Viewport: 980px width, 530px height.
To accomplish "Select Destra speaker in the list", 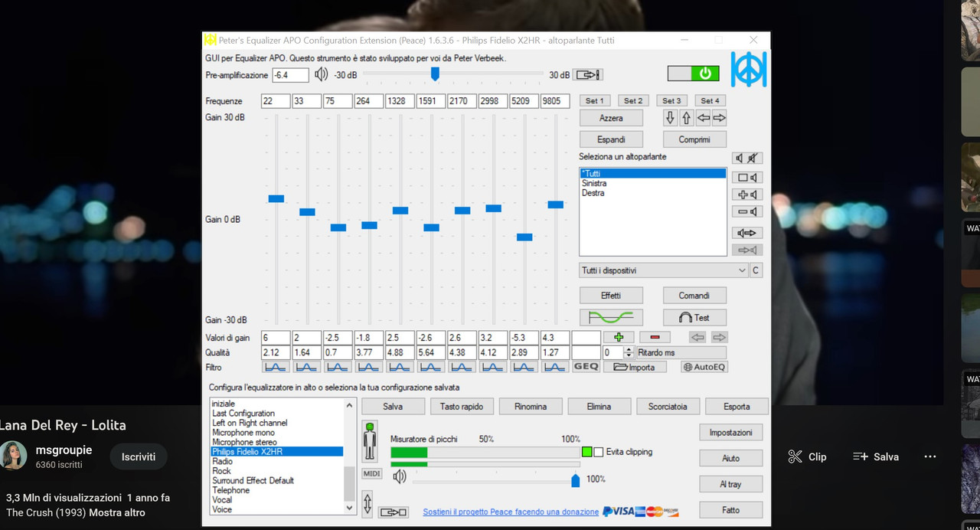I will [593, 193].
